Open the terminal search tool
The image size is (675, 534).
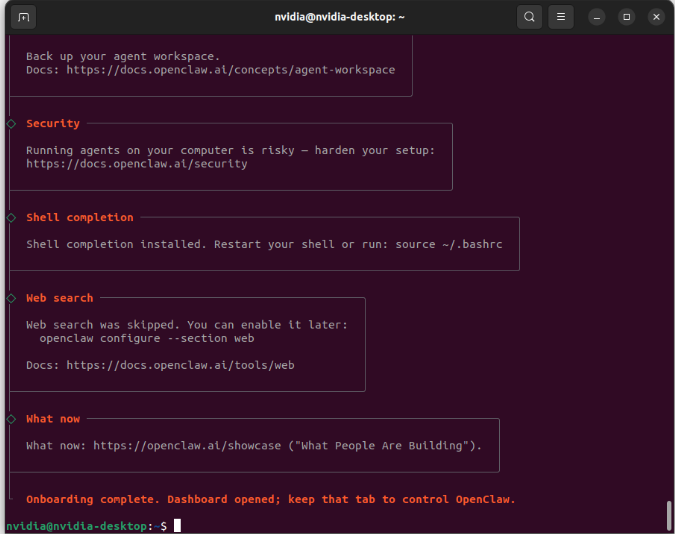[529, 17]
